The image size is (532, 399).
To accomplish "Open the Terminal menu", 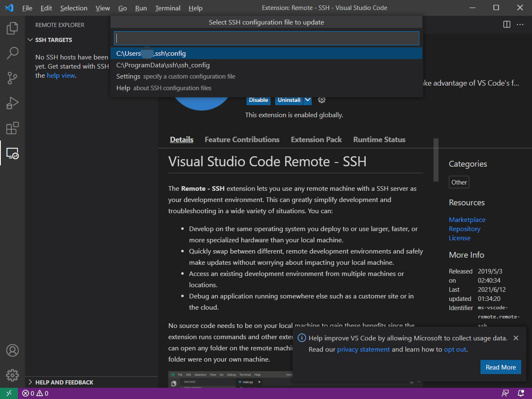I will coord(167,8).
